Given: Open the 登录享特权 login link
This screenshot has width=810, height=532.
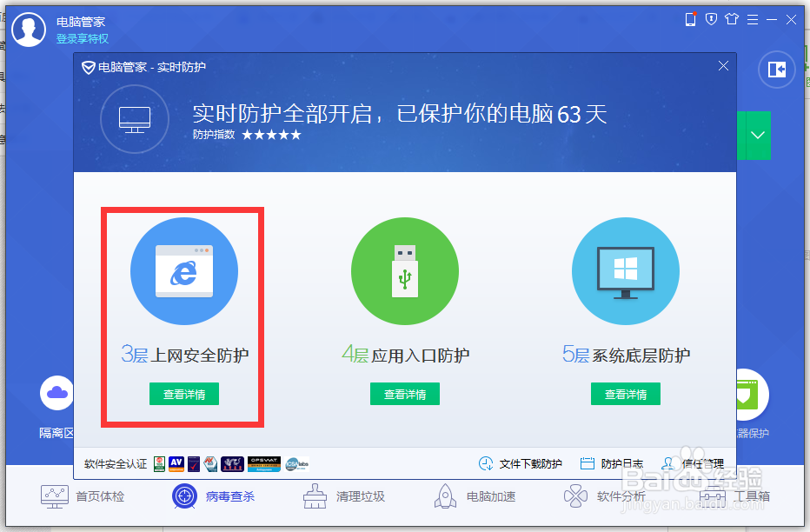Looking at the screenshot, I should [x=83, y=39].
